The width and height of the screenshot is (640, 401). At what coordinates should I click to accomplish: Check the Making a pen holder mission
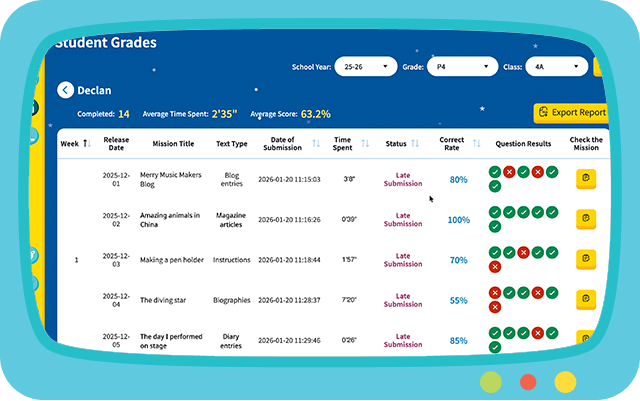click(586, 259)
